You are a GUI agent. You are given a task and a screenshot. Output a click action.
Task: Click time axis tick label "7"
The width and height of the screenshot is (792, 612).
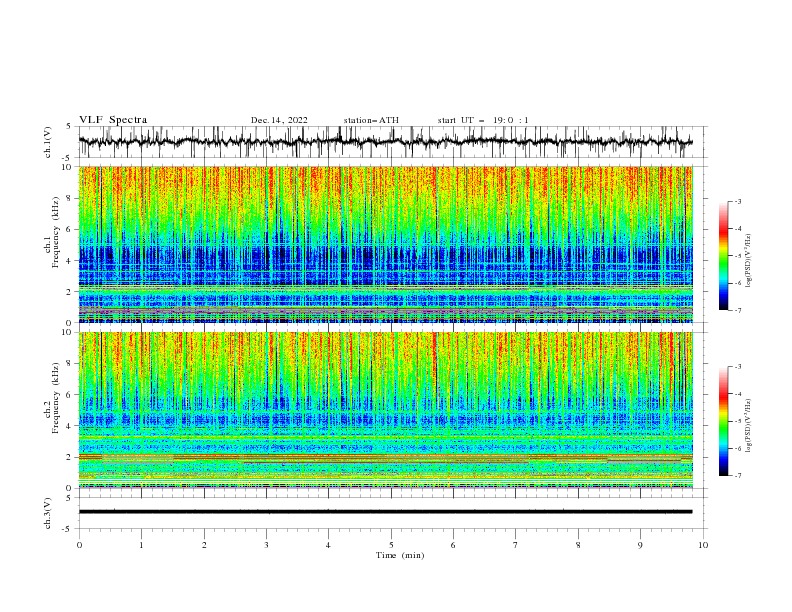click(x=516, y=545)
